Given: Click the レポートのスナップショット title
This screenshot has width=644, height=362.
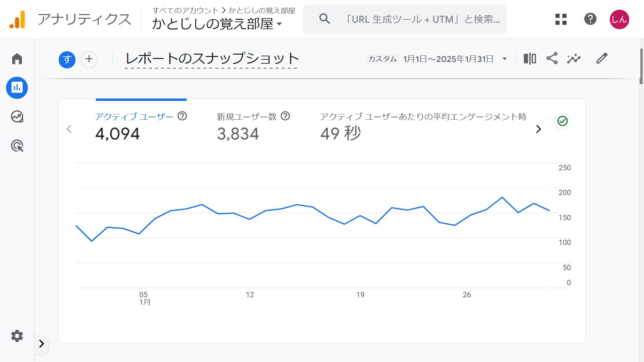Looking at the screenshot, I should pos(212,58).
